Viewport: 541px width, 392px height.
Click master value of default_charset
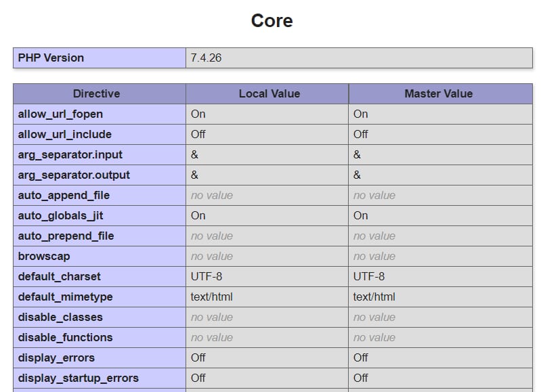[x=369, y=276]
